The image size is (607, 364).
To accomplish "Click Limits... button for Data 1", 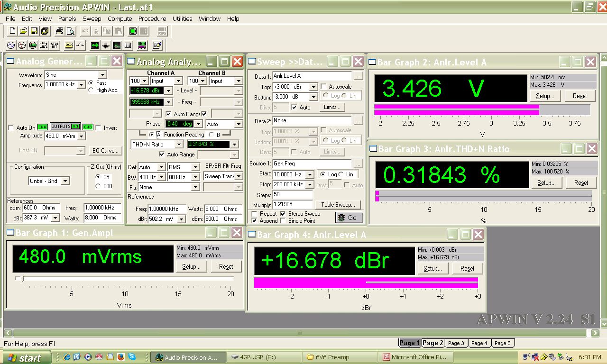I will pyautogui.click(x=332, y=107).
